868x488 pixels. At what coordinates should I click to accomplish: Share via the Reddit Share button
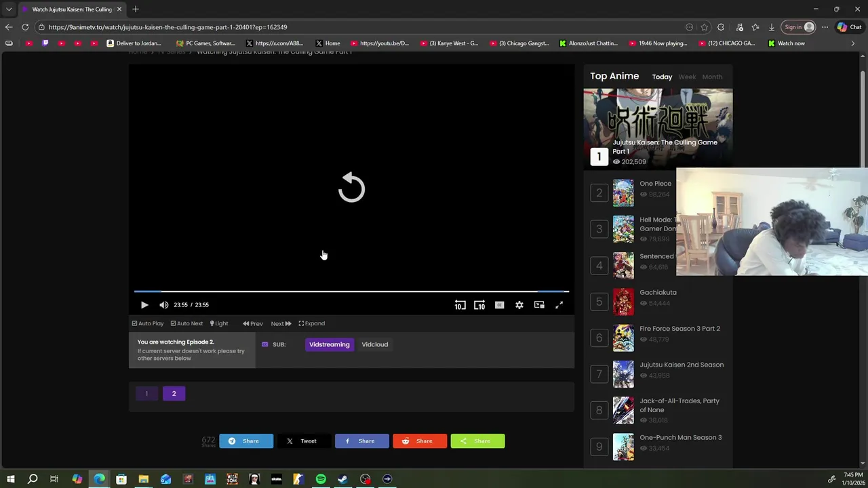[x=420, y=441]
